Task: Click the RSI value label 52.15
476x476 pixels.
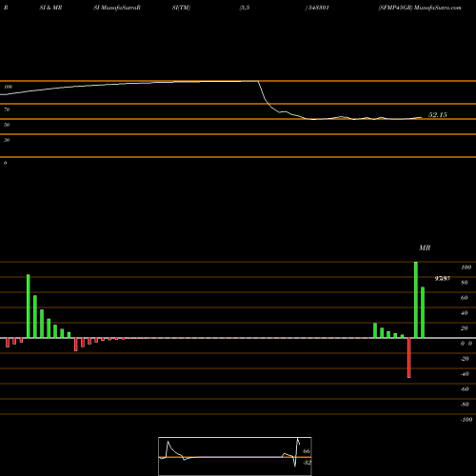Action: click(438, 115)
